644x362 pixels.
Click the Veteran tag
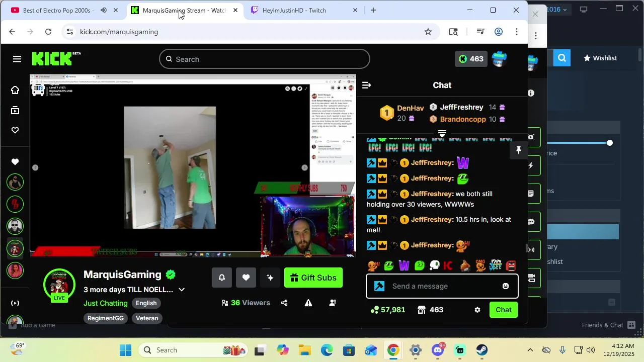point(147,318)
